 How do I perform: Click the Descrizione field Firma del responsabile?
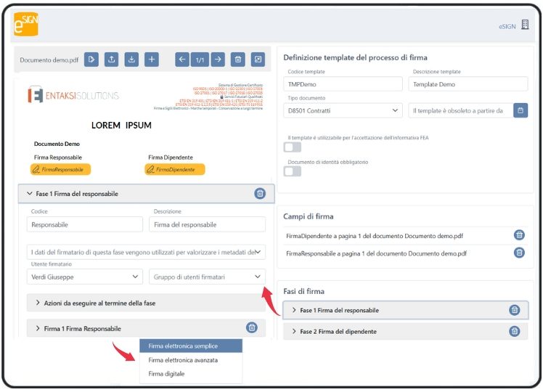[x=208, y=224]
